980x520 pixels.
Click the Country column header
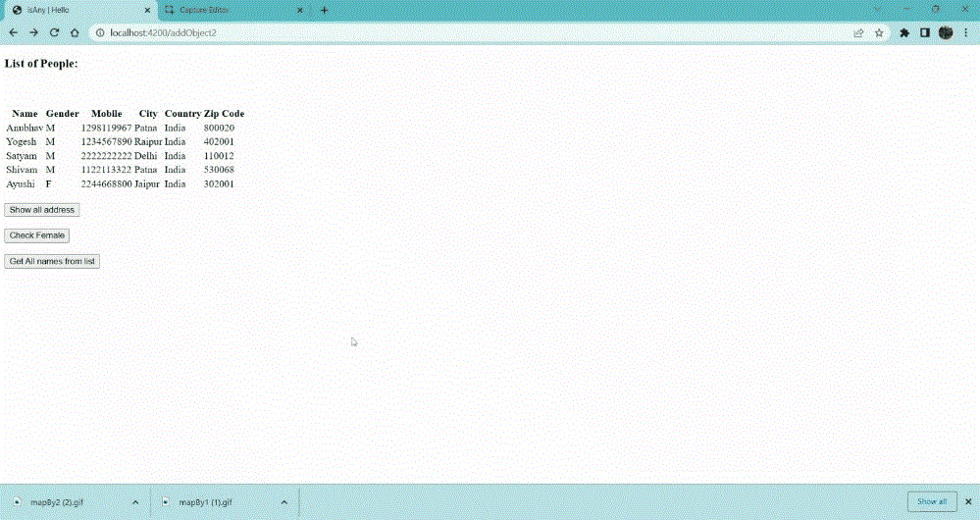click(182, 114)
